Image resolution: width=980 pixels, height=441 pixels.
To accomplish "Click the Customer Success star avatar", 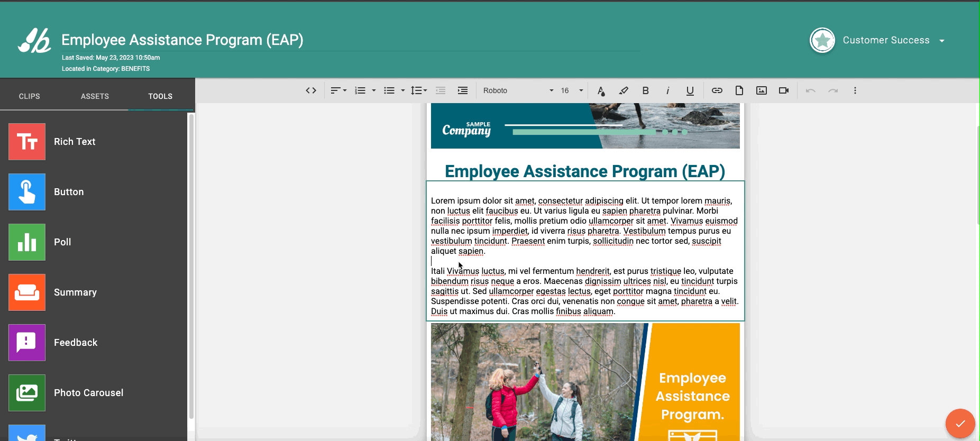I will point(822,40).
